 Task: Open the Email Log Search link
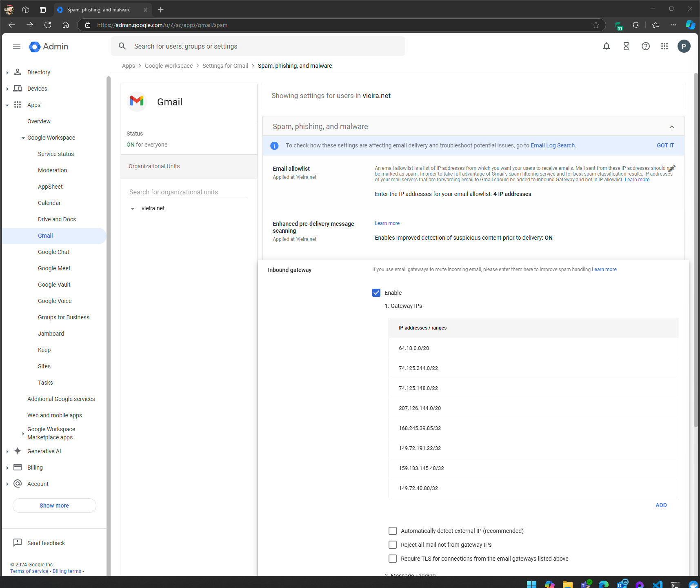pyautogui.click(x=553, y=145)
